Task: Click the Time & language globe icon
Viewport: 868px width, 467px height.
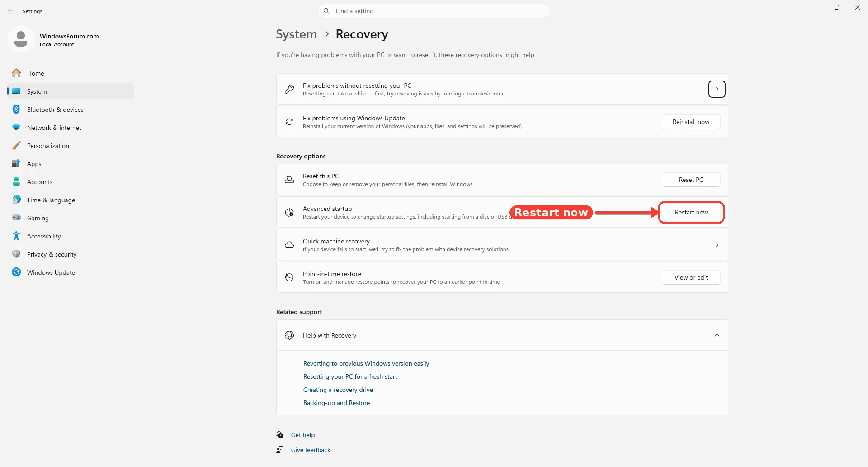Action: (16, 200)
